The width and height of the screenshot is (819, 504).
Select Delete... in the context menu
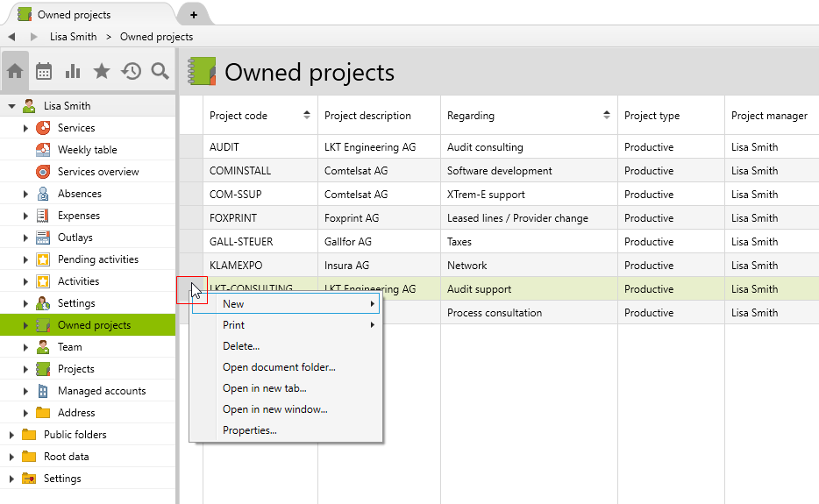(x=241, y=346)
